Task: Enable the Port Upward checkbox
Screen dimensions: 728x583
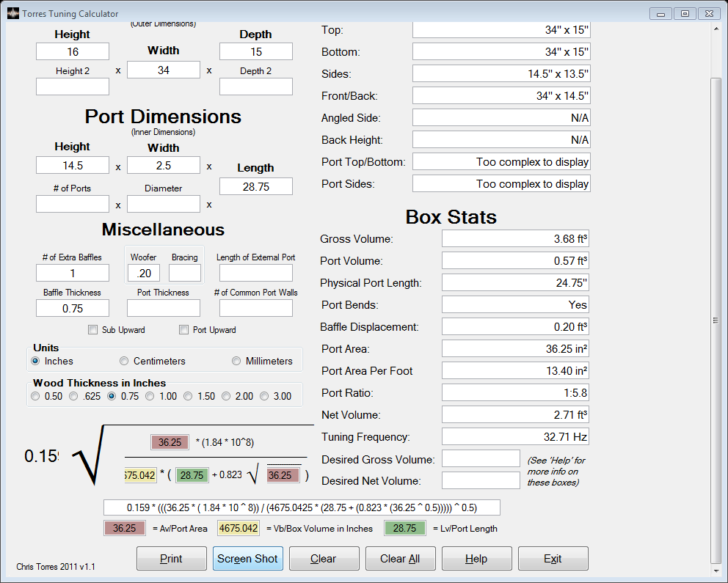Action: (x=184, y=330)
